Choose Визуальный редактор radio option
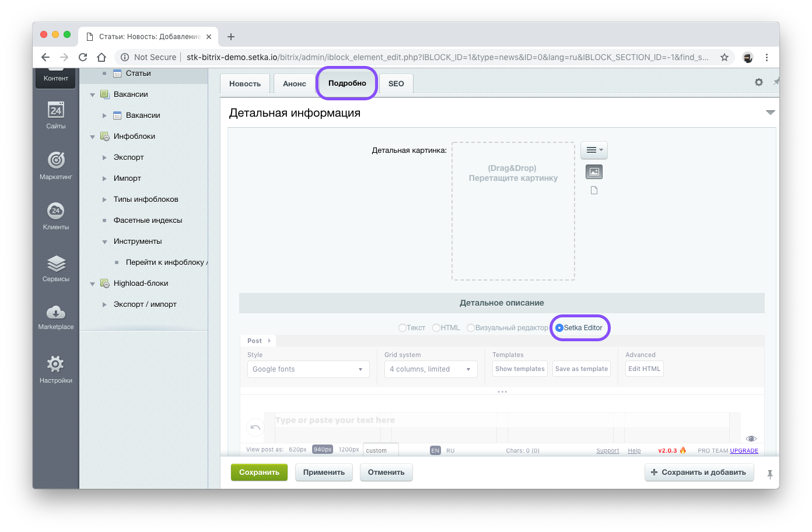812x532 pixels. pyautogui.click(x=470, y=328)
